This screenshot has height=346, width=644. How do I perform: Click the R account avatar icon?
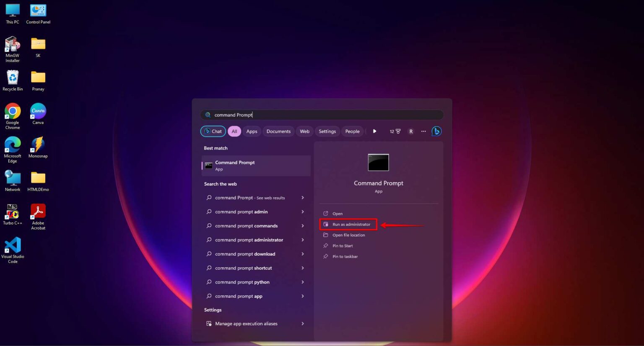pyautogui.click(x=411, y=131)
